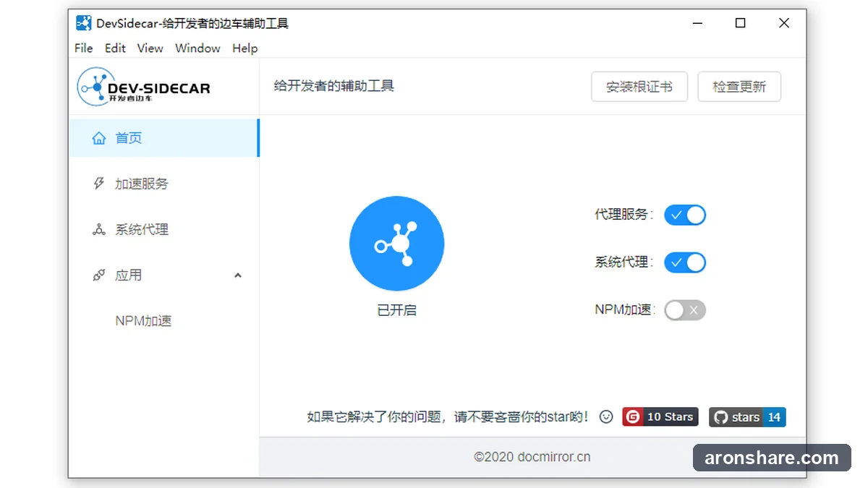The image size is (868, 488).
Task: Go to 加速服务 in the sidebar
Action: (163, 184)
